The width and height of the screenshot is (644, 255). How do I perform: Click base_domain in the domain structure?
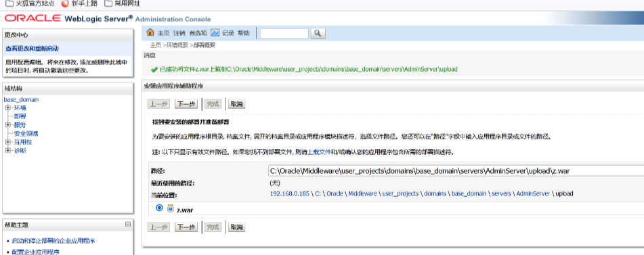pyautogui.click(x=22, y=99)
